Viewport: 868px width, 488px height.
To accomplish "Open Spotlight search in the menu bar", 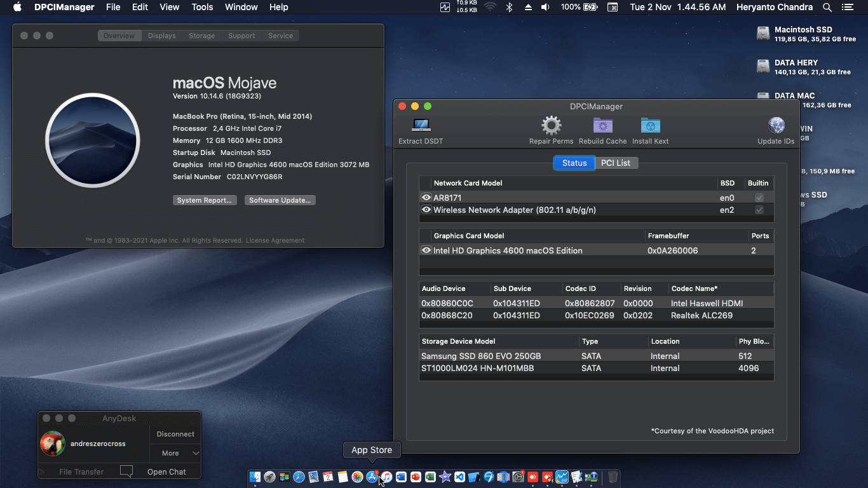I will tap(827, 7).
